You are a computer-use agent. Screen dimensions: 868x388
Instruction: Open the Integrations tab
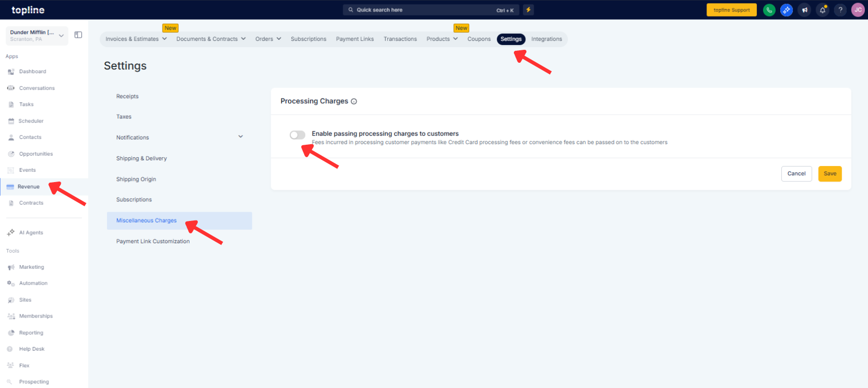tap(547, 39)
